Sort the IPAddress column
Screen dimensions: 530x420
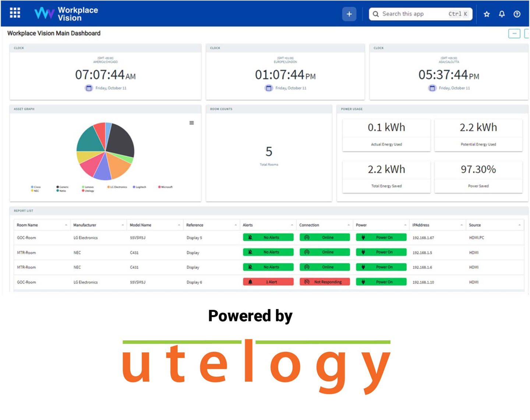[462, 225]
